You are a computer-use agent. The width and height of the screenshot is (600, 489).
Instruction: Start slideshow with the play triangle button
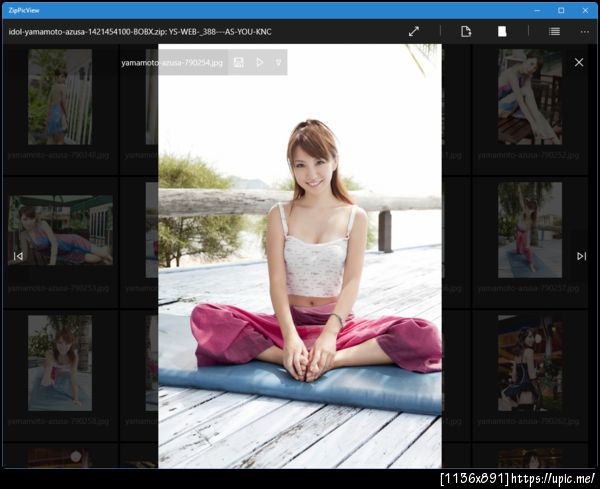pyautogui.click(x=259, y=62)
